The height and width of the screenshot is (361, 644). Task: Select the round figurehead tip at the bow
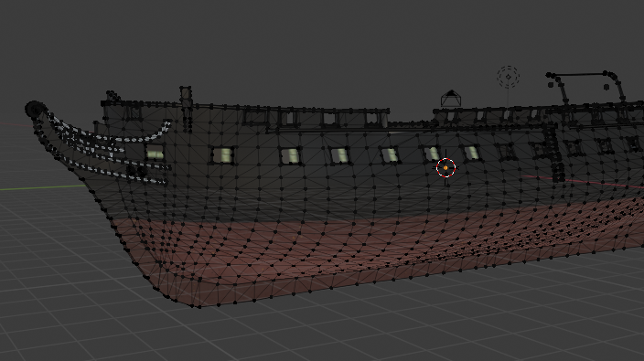coord(35,110)
